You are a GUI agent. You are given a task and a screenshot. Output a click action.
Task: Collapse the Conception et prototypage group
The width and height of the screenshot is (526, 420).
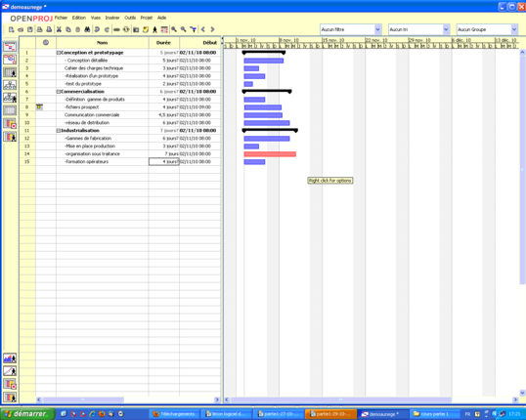click(x=59, y=53)
